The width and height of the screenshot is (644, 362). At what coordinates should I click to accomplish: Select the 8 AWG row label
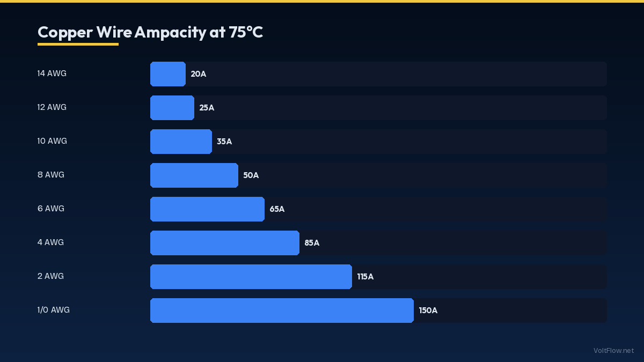pyautogui.click(x=51, y=175)
